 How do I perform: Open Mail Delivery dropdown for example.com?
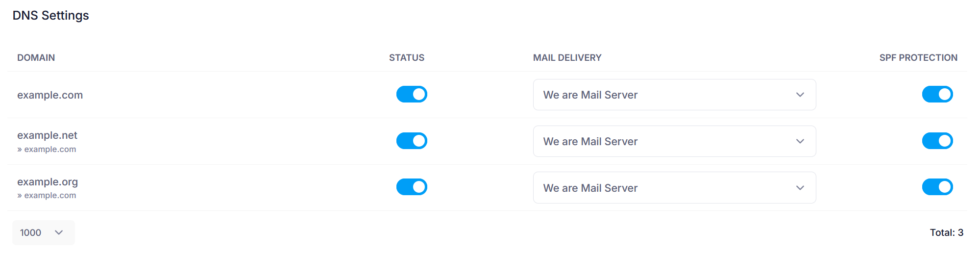click(674, 95)
